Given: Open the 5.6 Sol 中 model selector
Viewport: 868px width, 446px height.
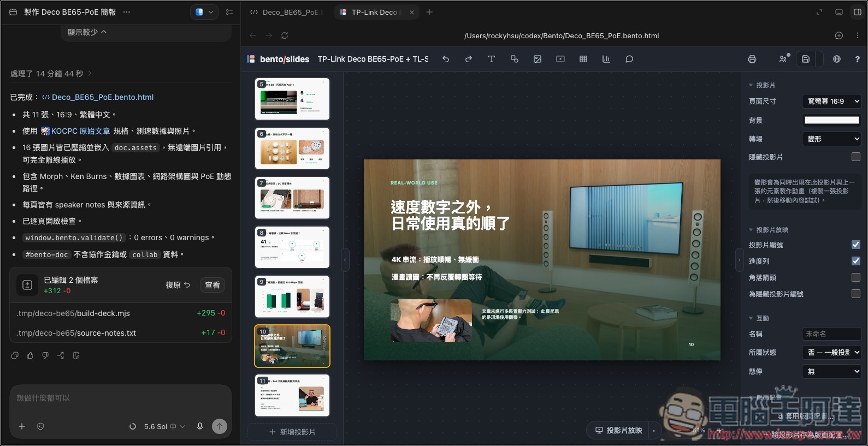Looking at the screenshot, I should point(164,426).
